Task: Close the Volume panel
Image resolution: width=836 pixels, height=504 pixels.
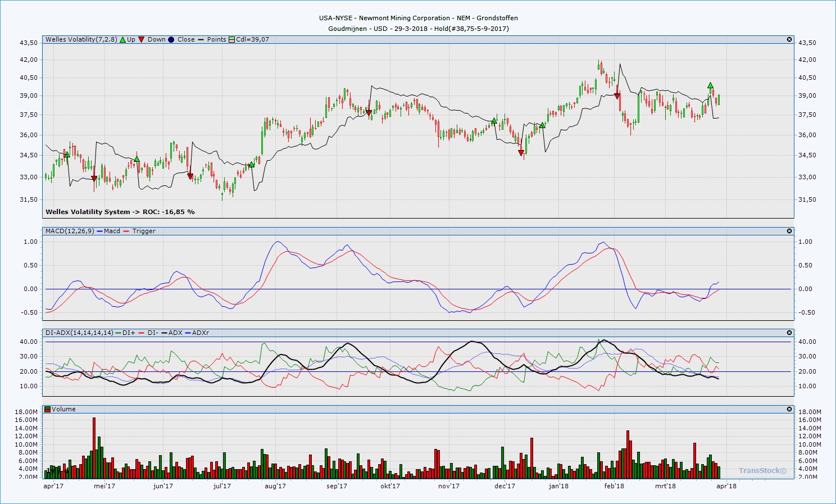Action: [789, 409]
